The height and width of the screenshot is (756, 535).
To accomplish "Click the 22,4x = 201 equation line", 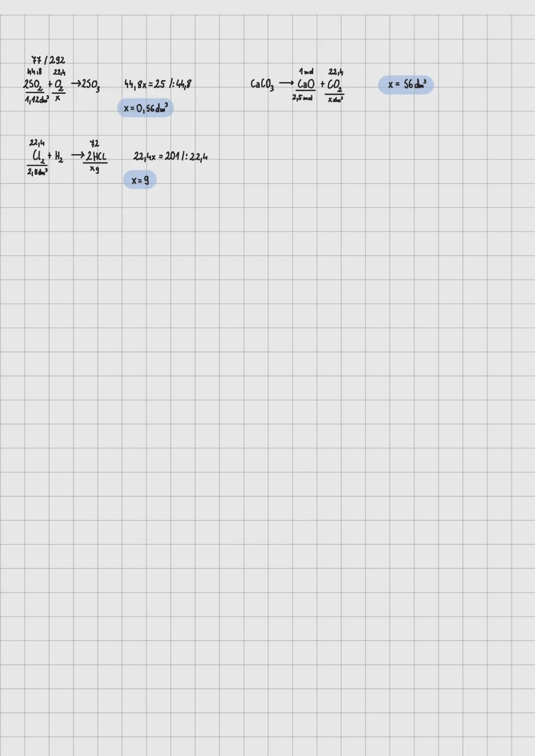I will pos(170,157).
